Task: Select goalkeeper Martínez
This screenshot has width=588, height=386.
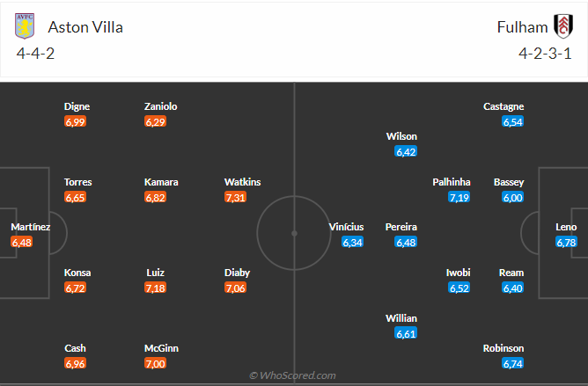Action: tap(30, 227)
